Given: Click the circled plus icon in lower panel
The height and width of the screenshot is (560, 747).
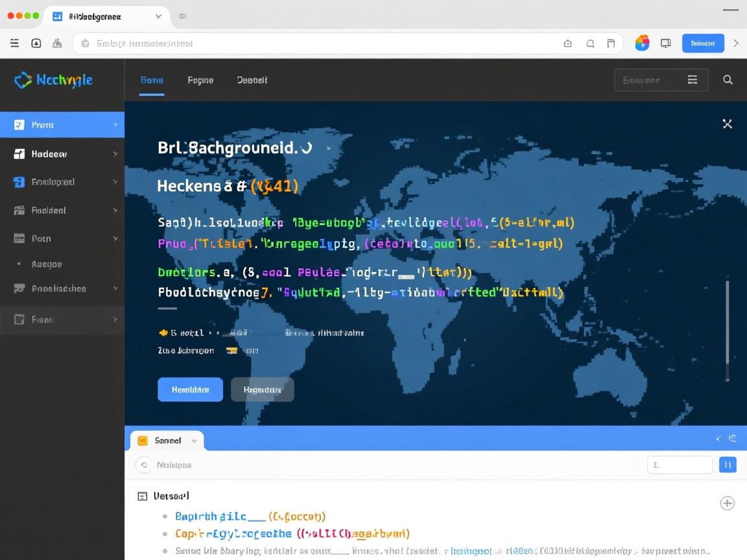Looking at the screenshot, I should point(728,503).
